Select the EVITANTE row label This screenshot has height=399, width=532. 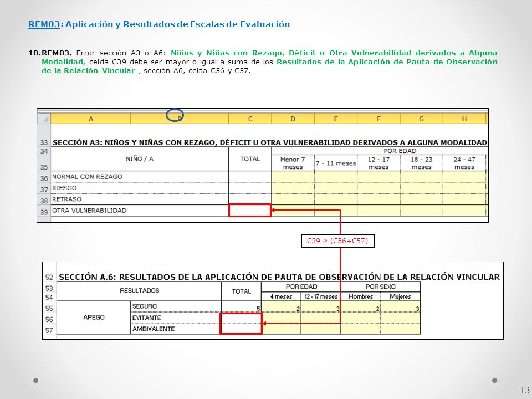pos(176,318)
